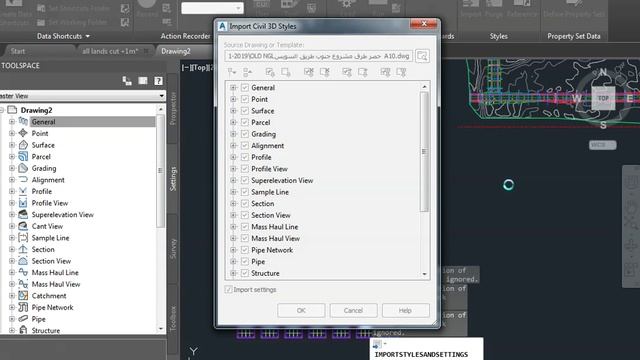
Task: Click the Pipe Network icon in Toolspace
Action: tap(23, 307)
